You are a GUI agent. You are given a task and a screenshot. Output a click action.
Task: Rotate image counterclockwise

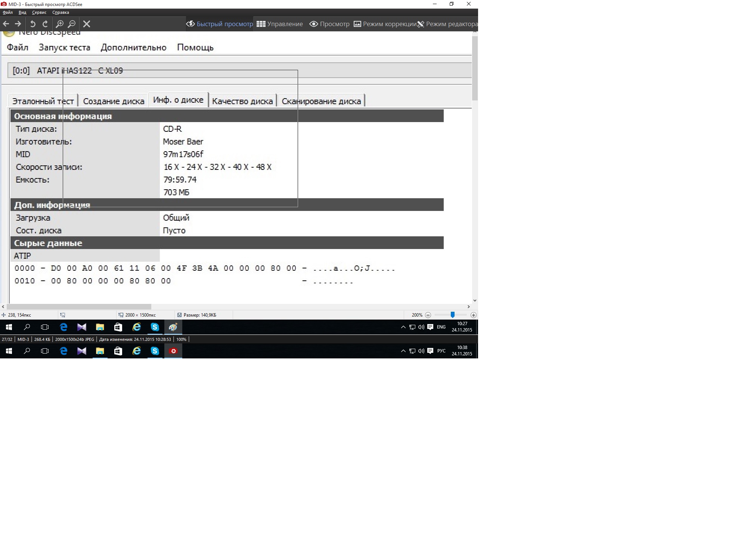click(33, 24)
